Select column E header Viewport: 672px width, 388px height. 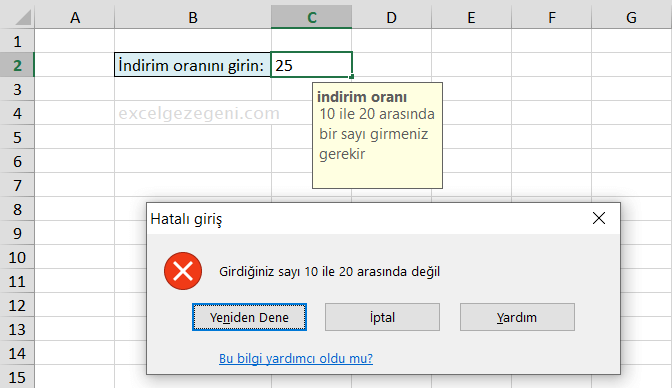tap(471, 17)
